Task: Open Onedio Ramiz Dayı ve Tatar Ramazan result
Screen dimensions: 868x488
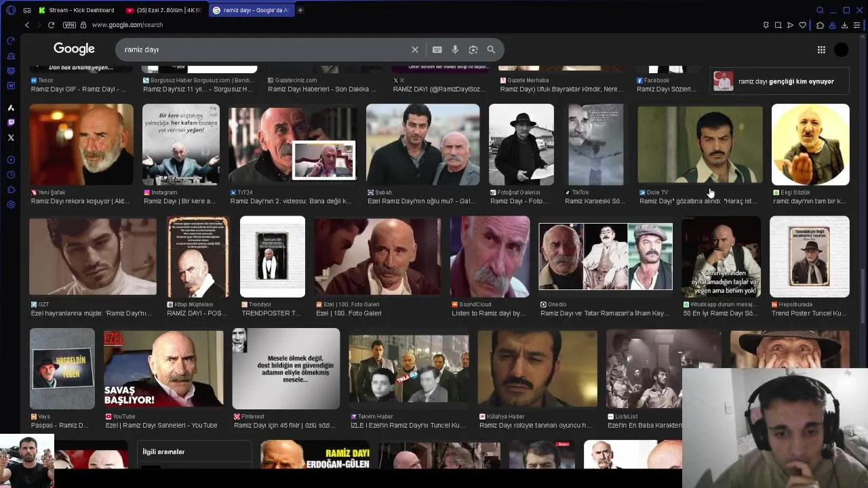Action: tap(605, 256)
